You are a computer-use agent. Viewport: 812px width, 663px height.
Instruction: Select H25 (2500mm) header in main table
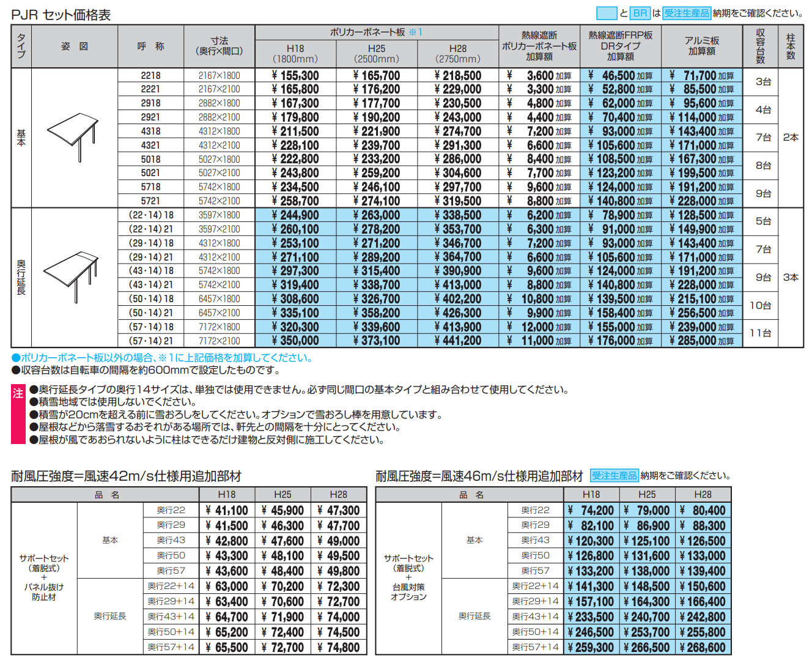tap(377, 53)
